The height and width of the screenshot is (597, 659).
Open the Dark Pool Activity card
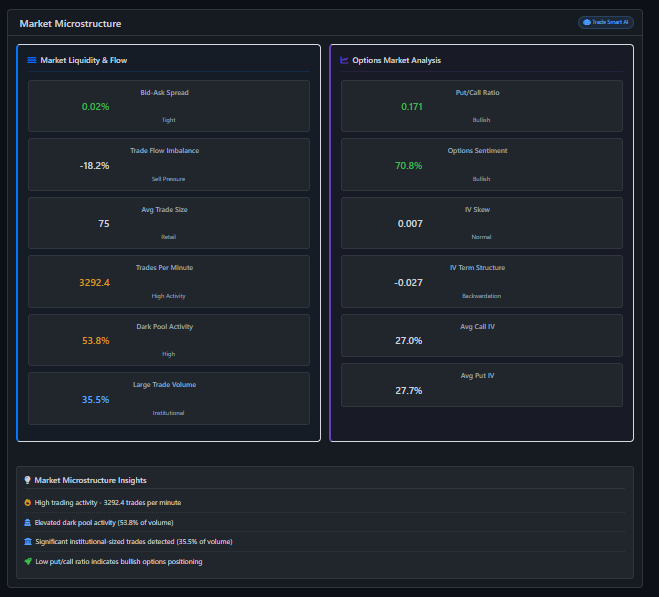[x=168, y=339]
